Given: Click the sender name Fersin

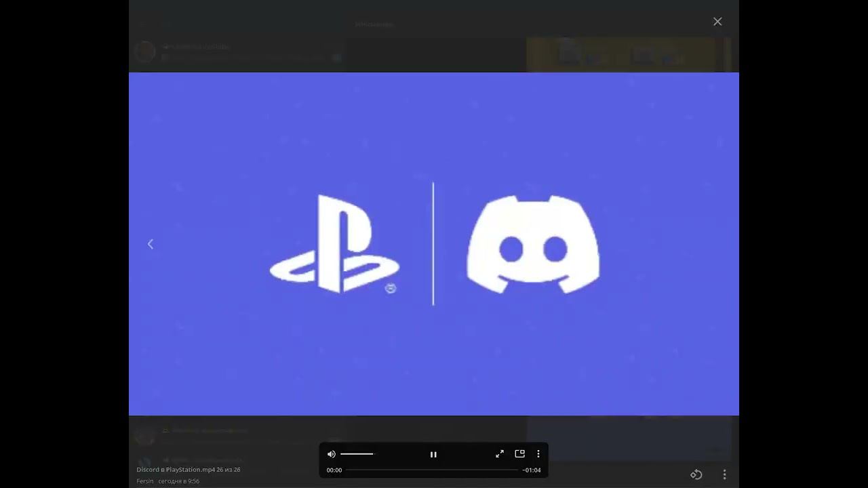Looking at the screenshot, I should coord(145,481).
